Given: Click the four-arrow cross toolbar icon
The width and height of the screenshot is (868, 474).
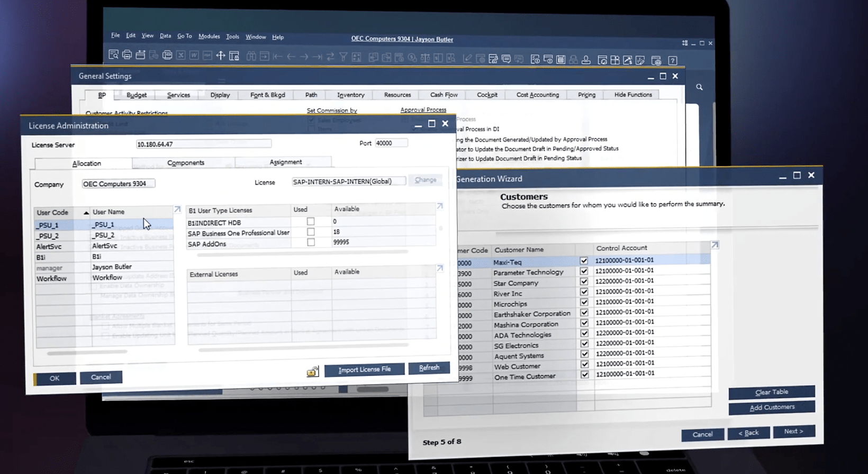Looking at the screenshot, I should coord(221,56).
